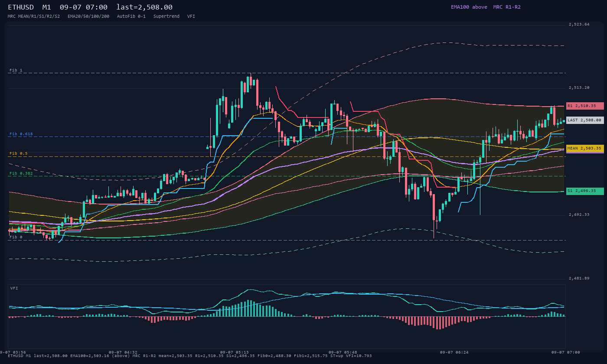Click the 09-07 04:32 time axis label
The width and height of the screenshot is (607, 364).
[123, 352]
